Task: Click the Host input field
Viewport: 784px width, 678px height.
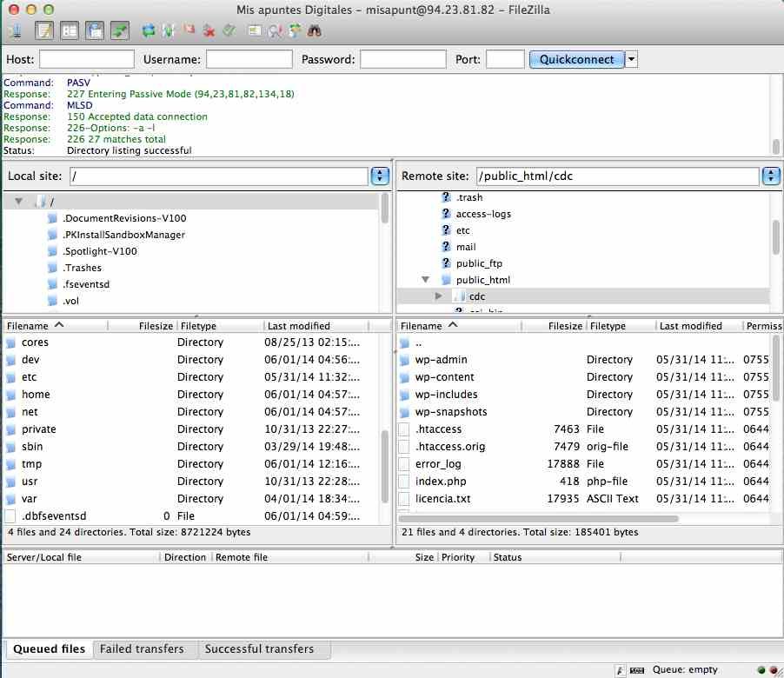Action: point(87,59)
